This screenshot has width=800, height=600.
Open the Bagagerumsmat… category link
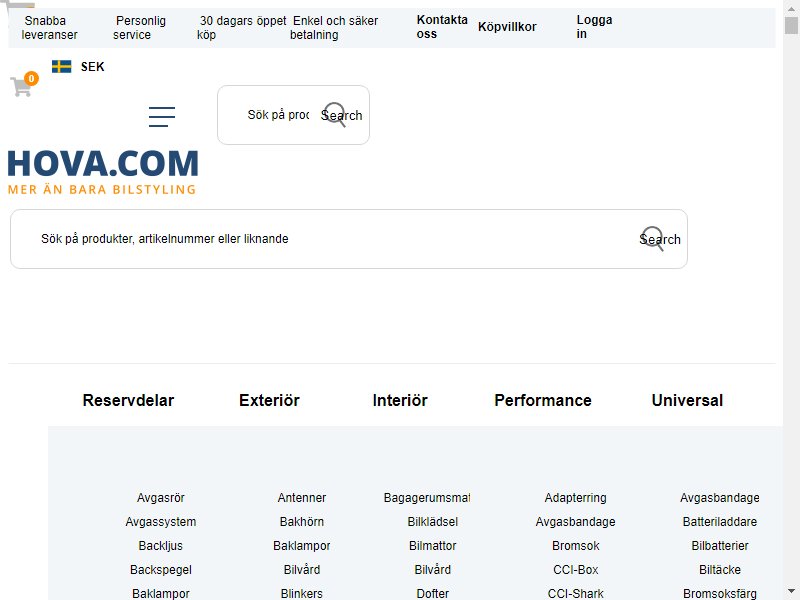427,497
